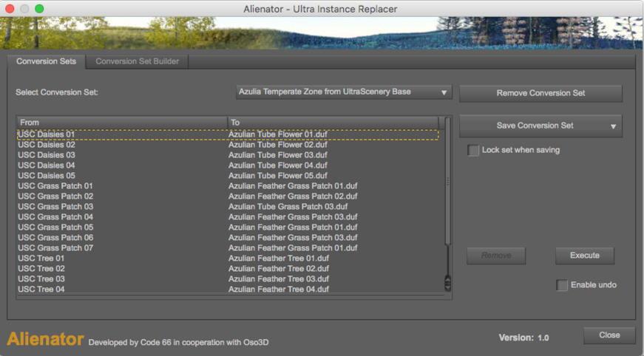Click Azulian Tube Flower 02.duf entry
This screenshot has width=644, height=356.
[278, 145]
